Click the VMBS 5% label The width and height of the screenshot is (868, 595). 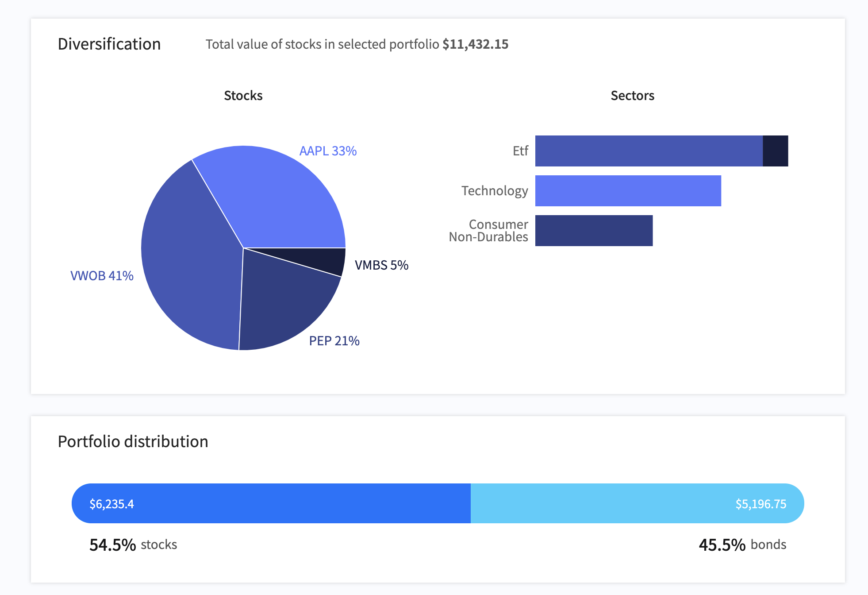381,265
